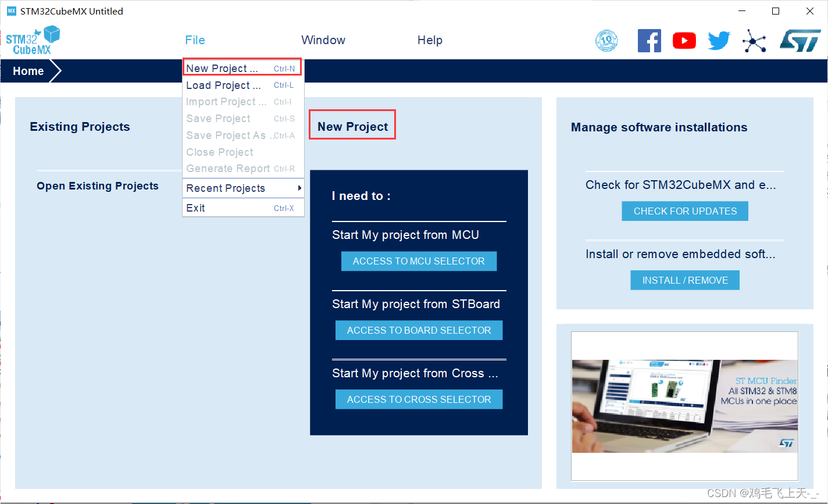828x504 pixels.
Task: Open the YouTube icon link
Action: (x=684, y=41)
